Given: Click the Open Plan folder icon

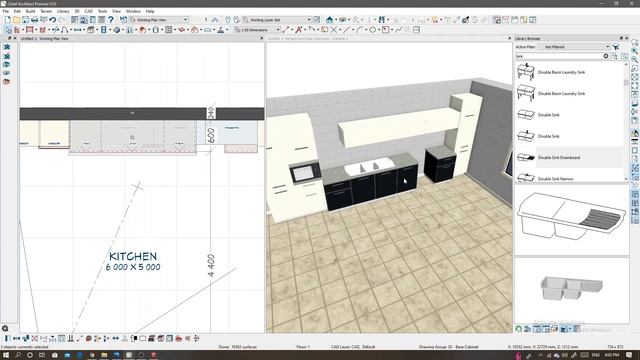Looking at the screenshot, I should [16, 20].
